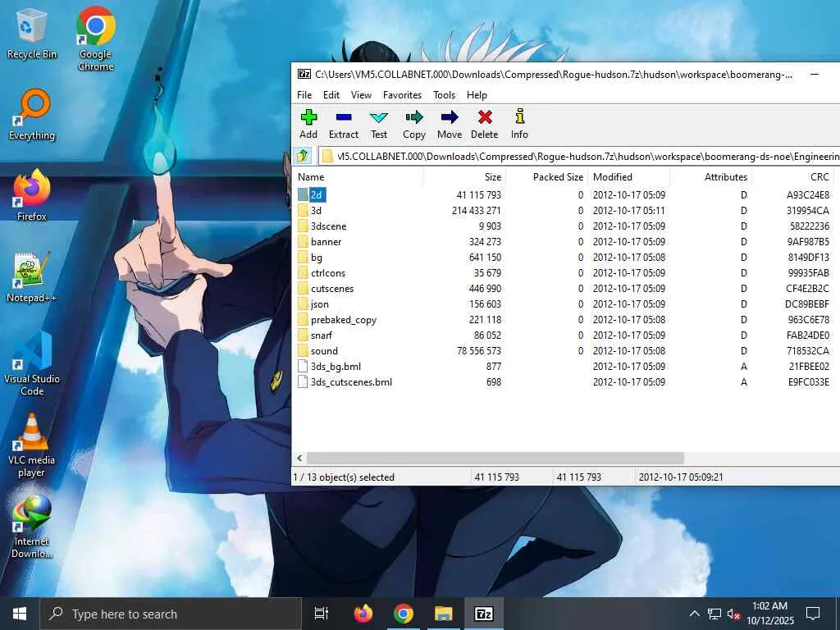Click the 7-Zip taskbar button

click(484, 614)
